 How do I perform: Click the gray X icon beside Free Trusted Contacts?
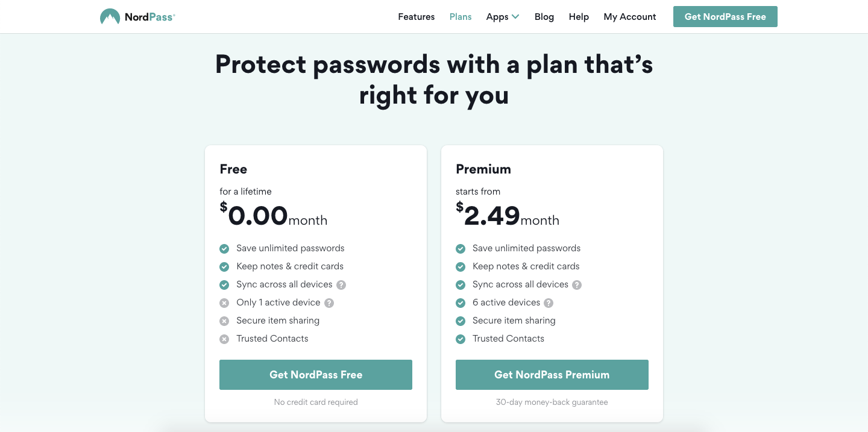coord(224,339)
